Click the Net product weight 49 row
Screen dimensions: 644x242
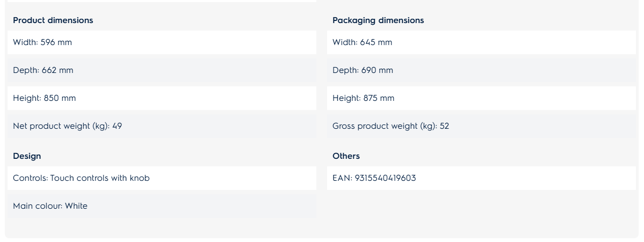click(x=162, y=126)
